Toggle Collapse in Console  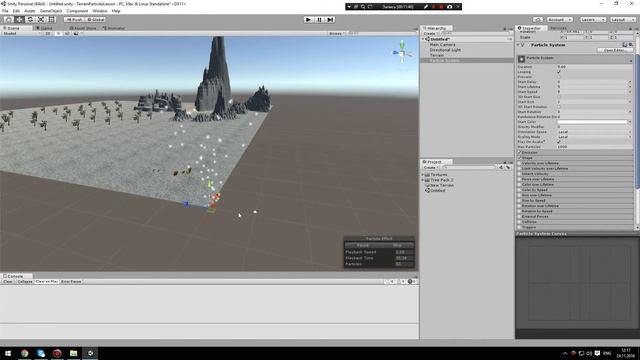click(x=24, y=282)
